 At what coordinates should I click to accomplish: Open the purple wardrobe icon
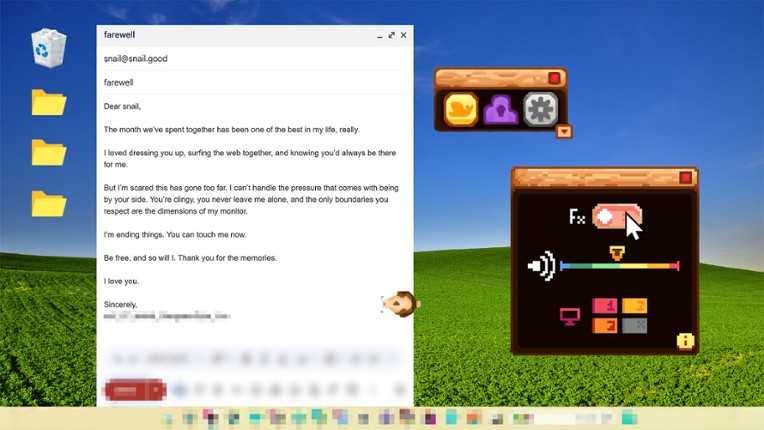click(500, 109)
